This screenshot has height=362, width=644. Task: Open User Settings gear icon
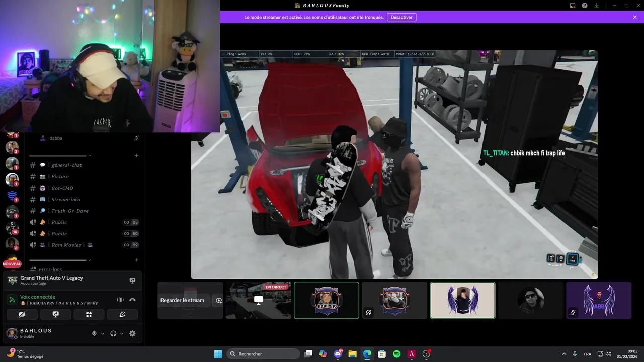click(132, 333)
